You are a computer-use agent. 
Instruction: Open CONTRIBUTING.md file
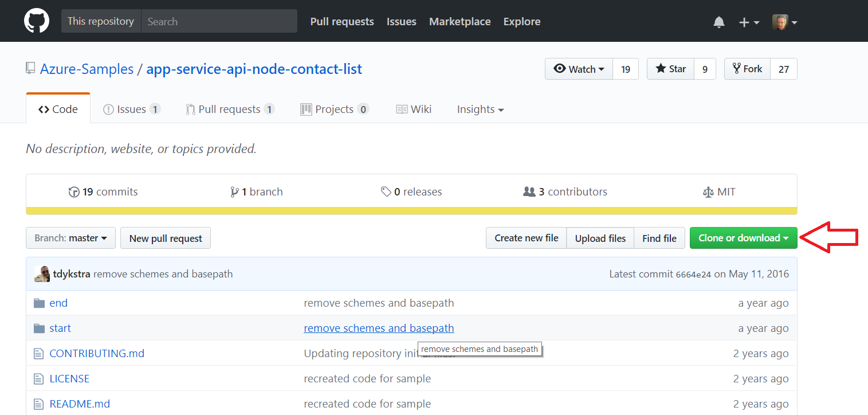click(x=97, y=353)
